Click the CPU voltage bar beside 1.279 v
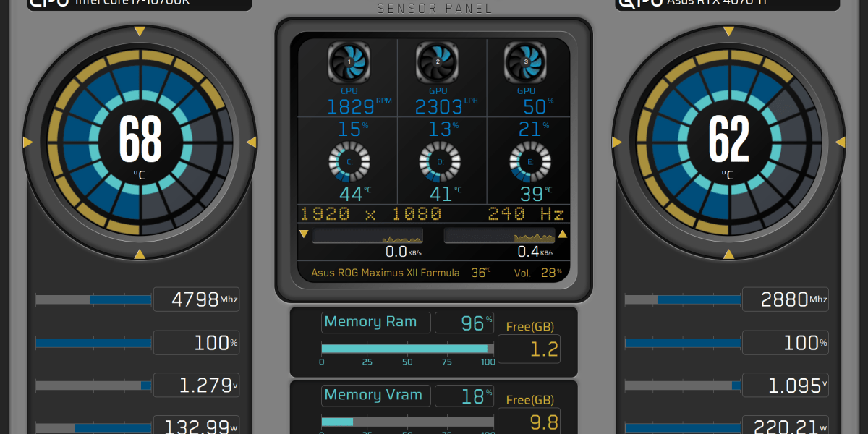 tap(93, 386)
